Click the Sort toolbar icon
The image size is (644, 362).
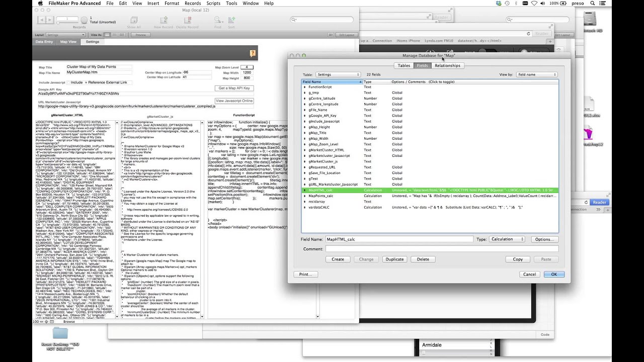tap(232, 20)
